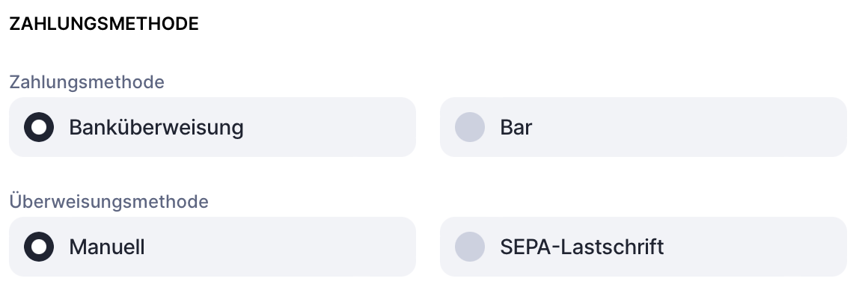Switch to SEPA-Lastschrift transfer method

(x=470, y=247)
